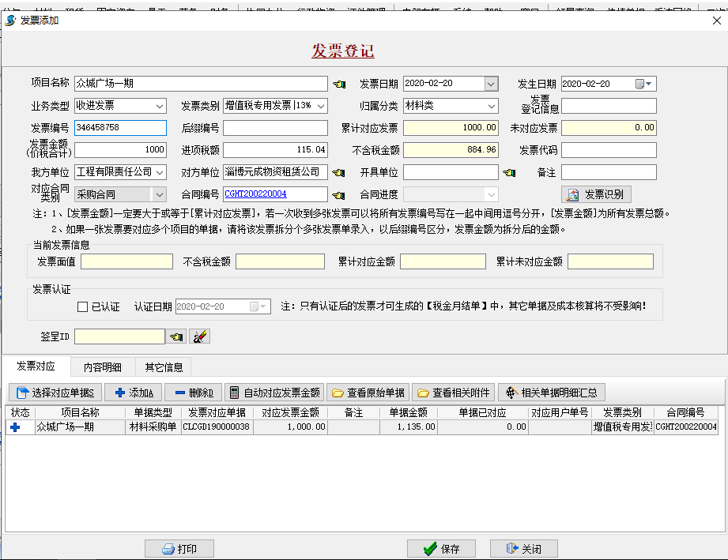
Task: Tick the 已认证 checkbox
Action: click(83, 306)
